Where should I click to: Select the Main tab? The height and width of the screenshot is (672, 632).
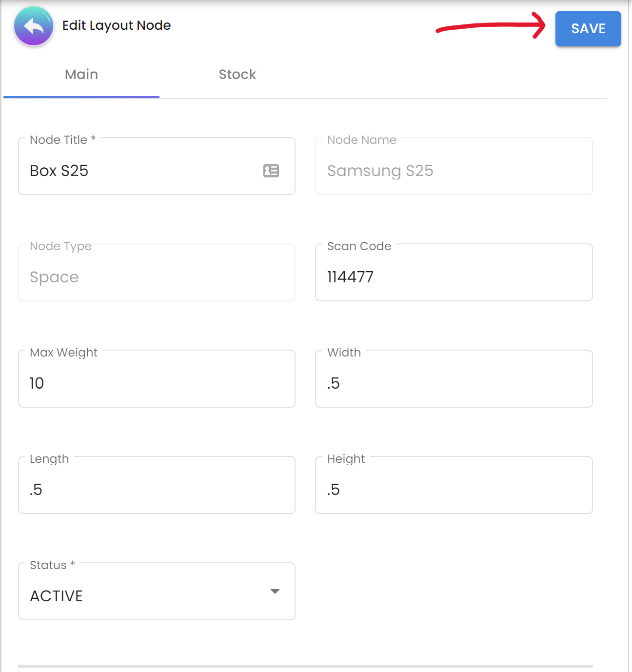[81, 75]
